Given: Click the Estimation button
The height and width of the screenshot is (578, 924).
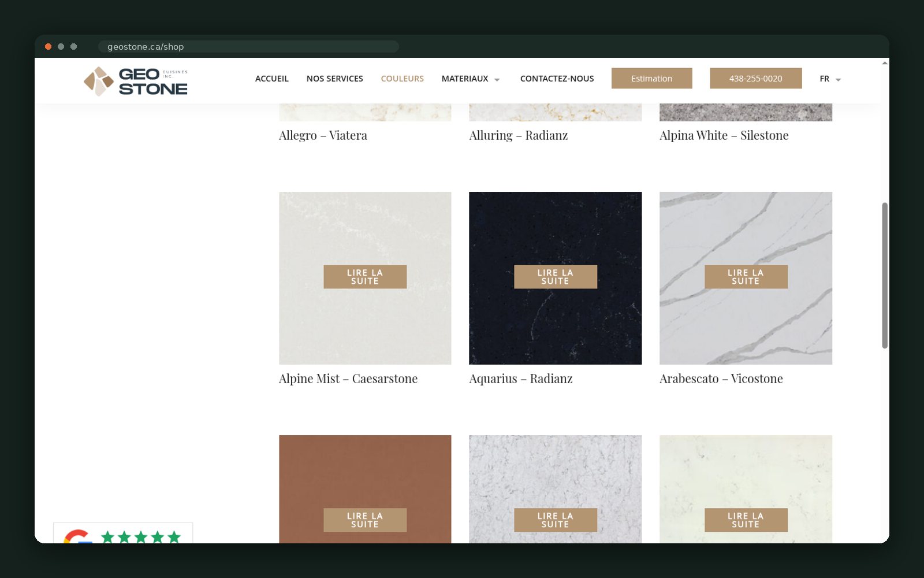Looking at the screenshot, I should (651, 79).
